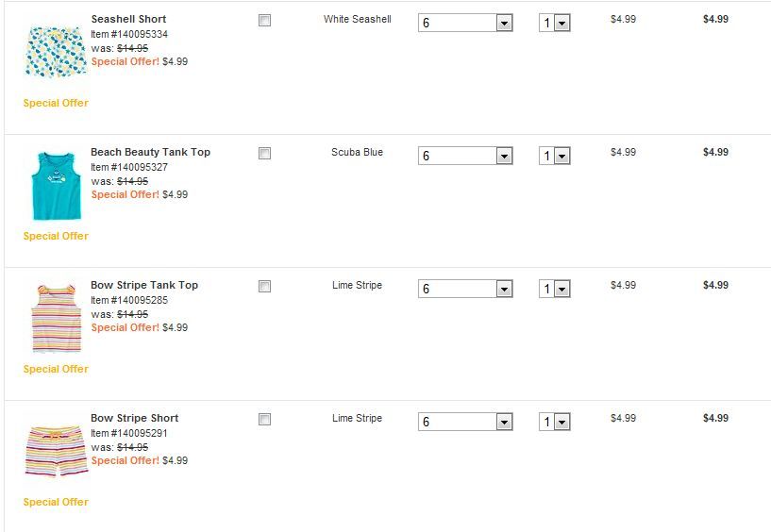Click the Bow Stripe Tank Top thumbnail
Viewport: 771px width, 532px height.
click(x=56, y=317)
